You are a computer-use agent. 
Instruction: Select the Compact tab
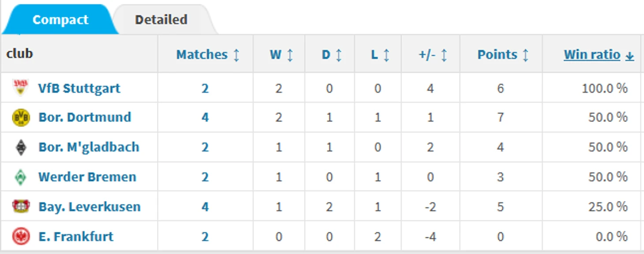coord(60,20)
